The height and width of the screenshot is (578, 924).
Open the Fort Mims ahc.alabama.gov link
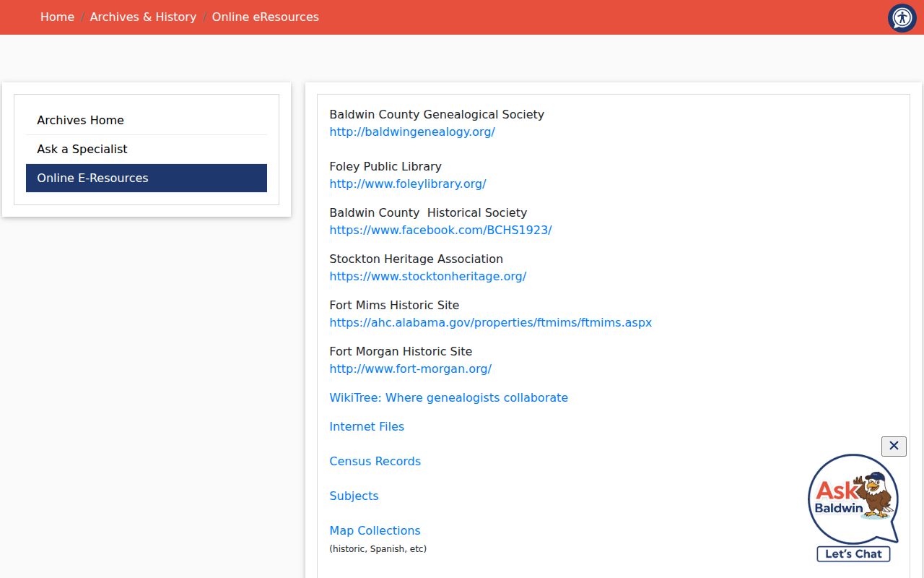491,322
